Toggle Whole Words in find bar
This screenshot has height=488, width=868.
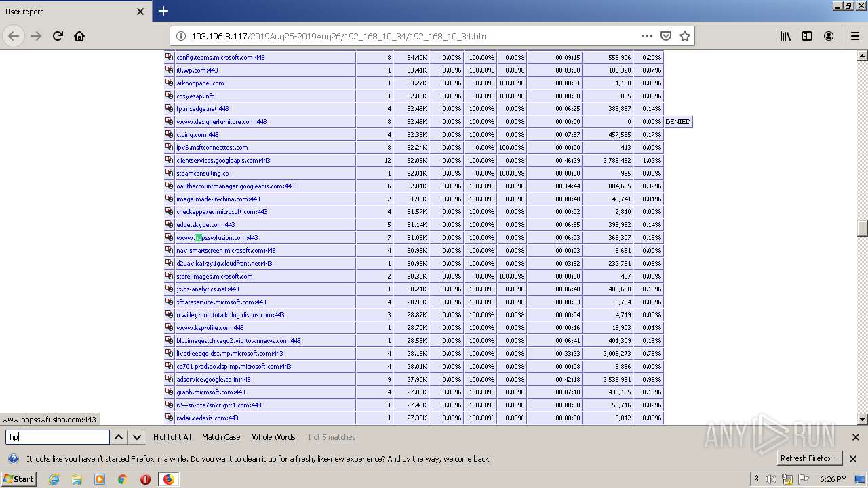point(273,437)
